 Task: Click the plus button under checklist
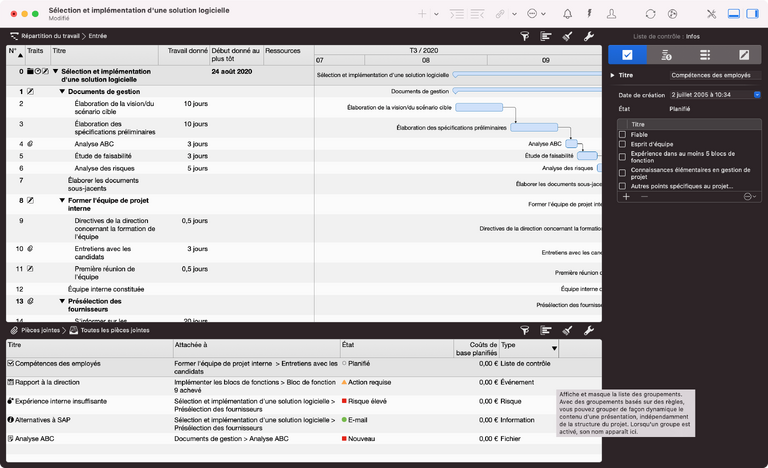(626, 197)
